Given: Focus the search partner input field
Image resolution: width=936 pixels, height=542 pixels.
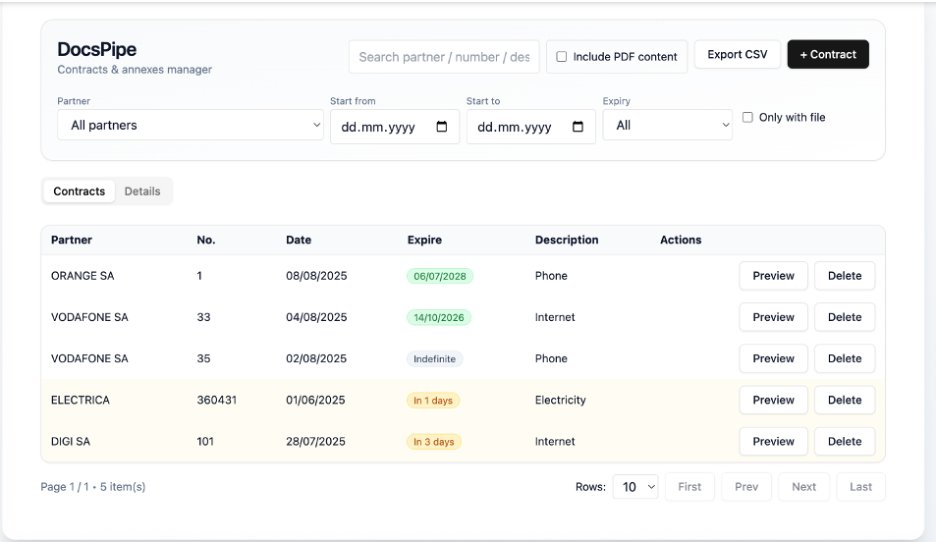Looking at the screenshot, I should click(444, 57).
